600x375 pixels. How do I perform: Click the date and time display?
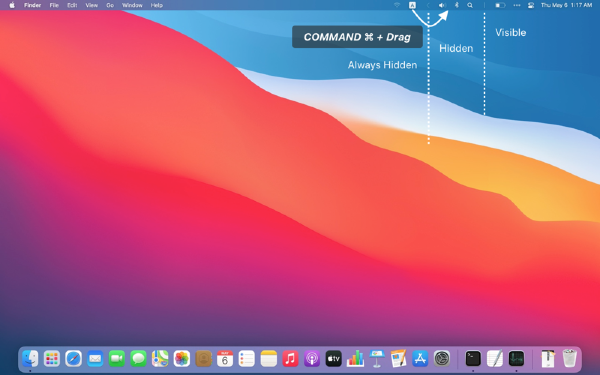566,5
